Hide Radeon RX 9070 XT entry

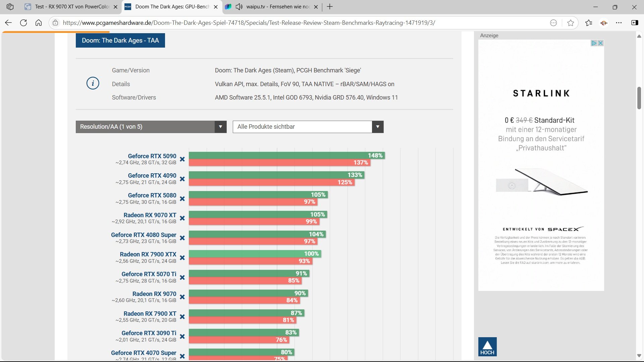(x=182, y=218)
